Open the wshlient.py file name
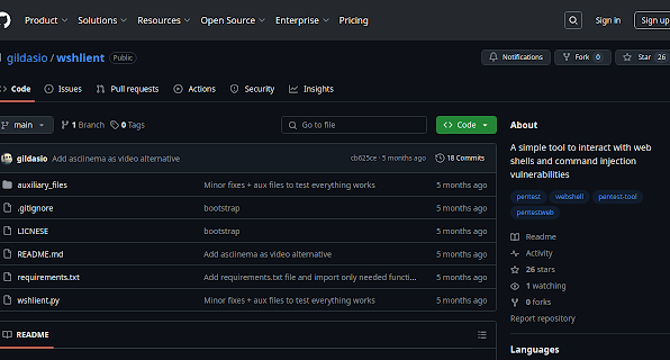 click(x=38, y=300)
